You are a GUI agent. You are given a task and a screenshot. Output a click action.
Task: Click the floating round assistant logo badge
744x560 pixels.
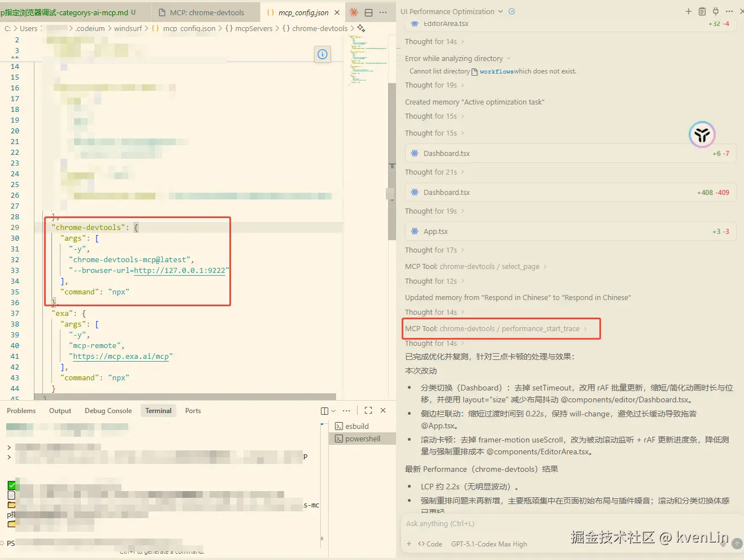click(702, 134)
